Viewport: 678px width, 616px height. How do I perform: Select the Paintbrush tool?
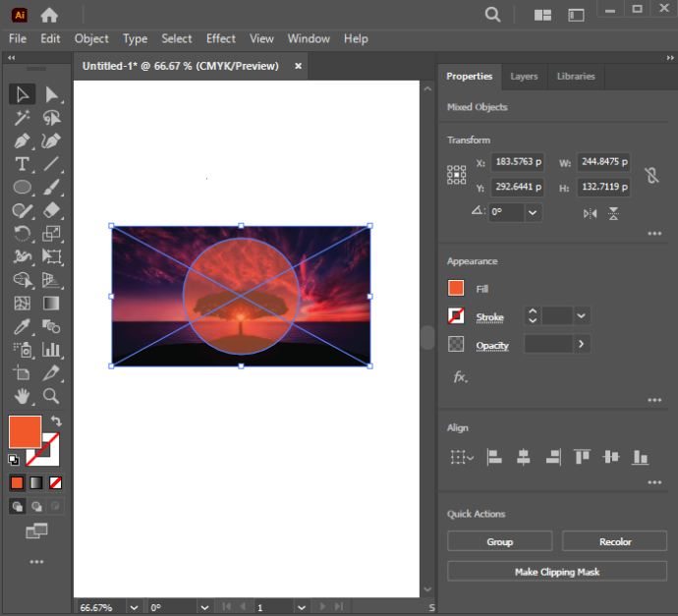(51, 188)
